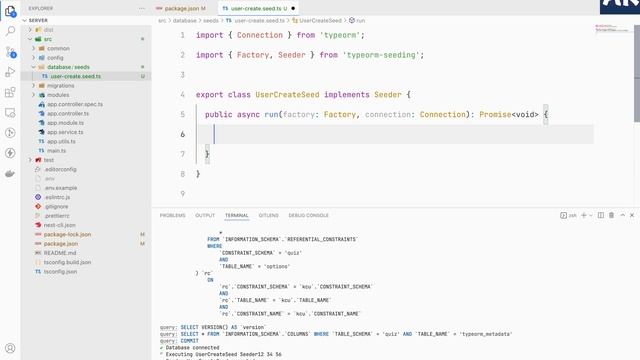Switch to the package.json editor tab
The width and height of the screenshot is (640, 360).
[x=181, y=8]
